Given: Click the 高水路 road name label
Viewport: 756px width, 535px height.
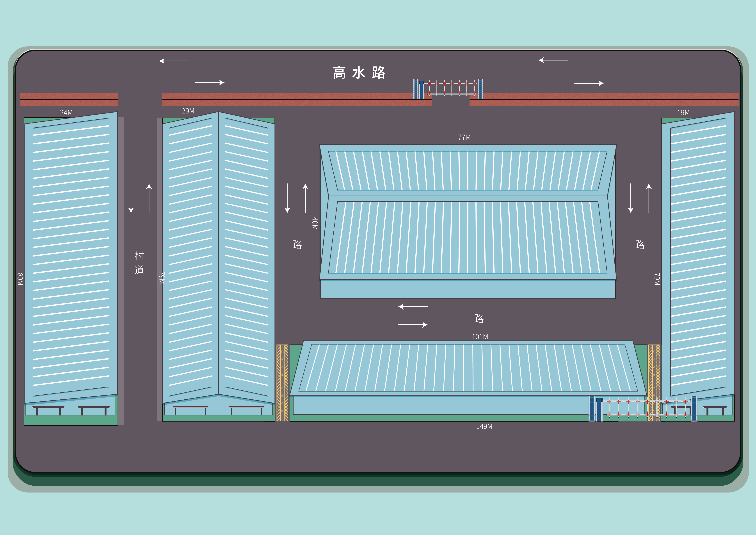Looking at the screenshot, I should tap(359, 72).
